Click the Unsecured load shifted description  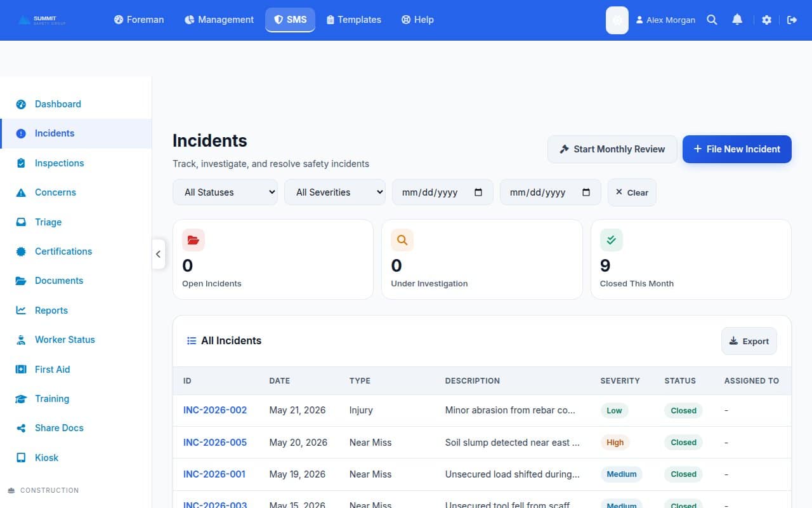[x=513, y=474]
